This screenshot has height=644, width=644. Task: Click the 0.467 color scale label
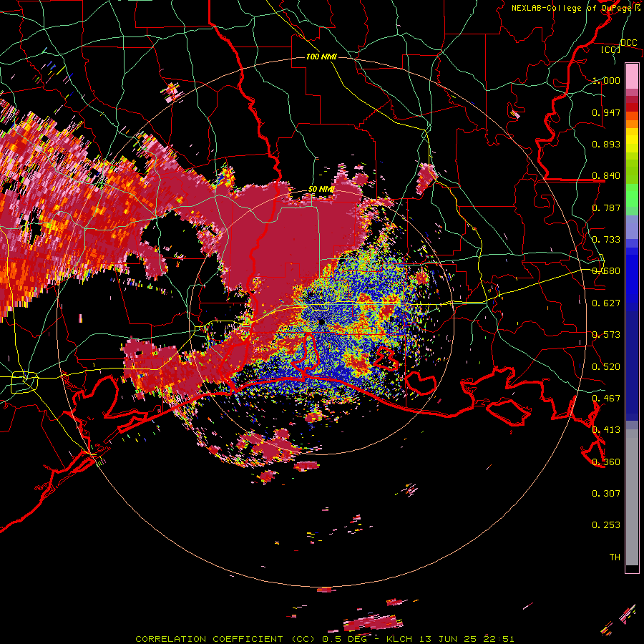click(606, 399)
